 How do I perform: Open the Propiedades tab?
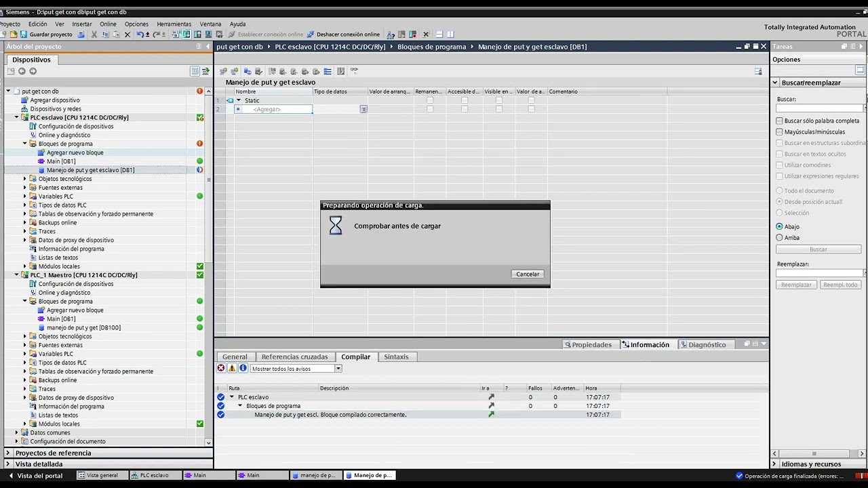(591, 344)
